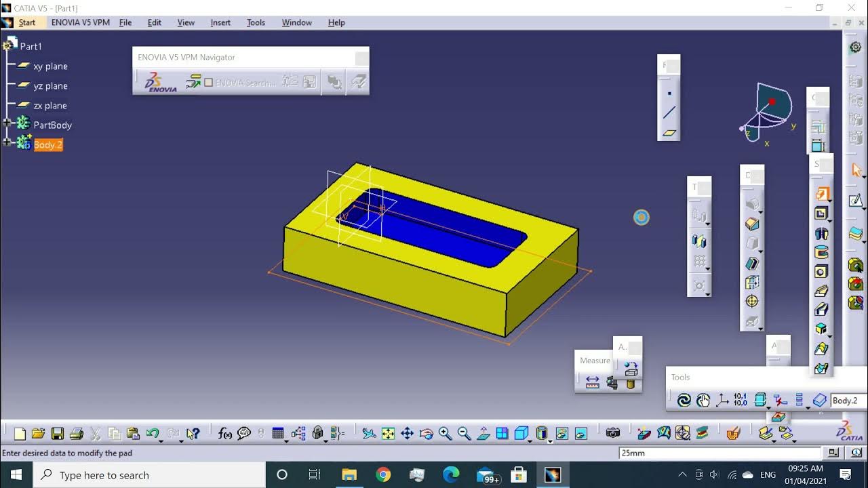Screen dimensions: 868x488
Task: Select the Rib tool icon
Action: pyautogui.click(x=821, y=290)
